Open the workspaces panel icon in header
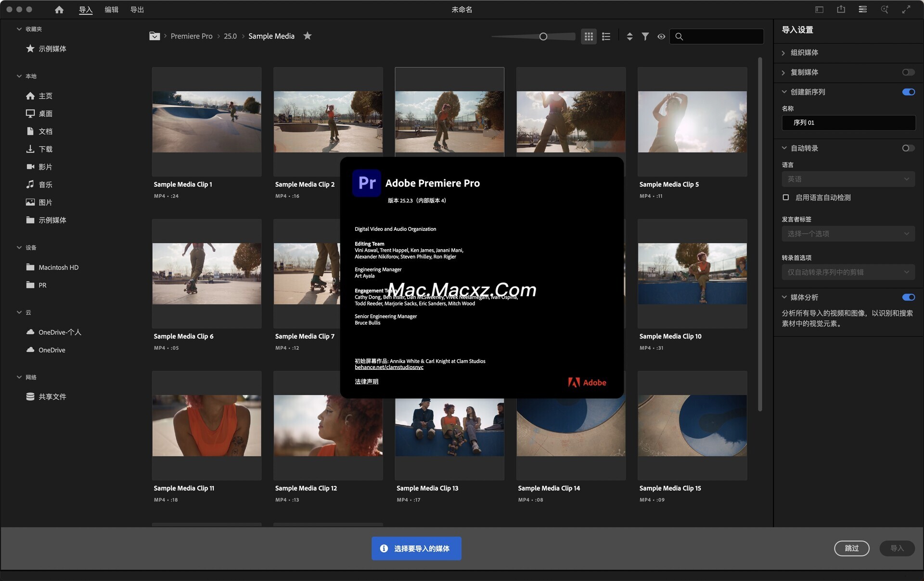 pyautogui.click(x=819, y=10)
